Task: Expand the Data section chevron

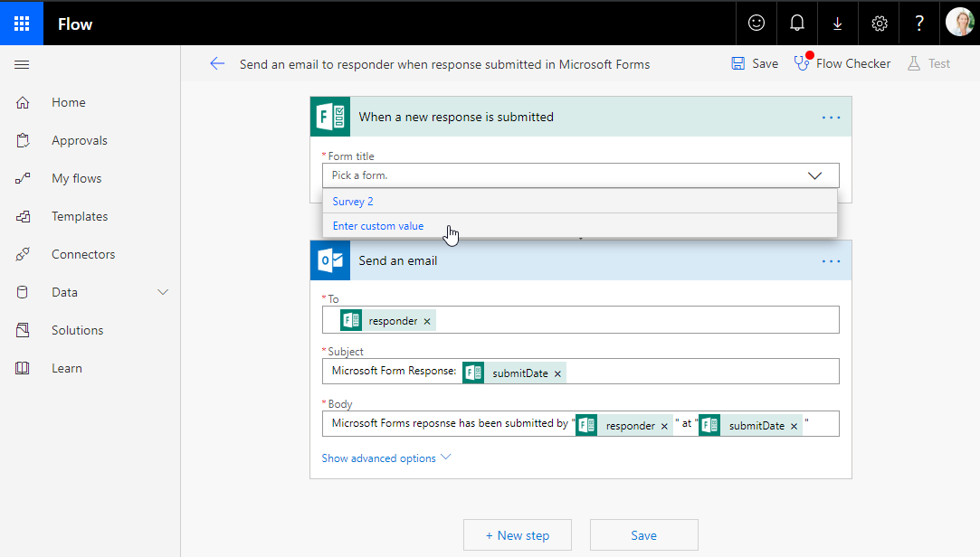Action: 164,292
